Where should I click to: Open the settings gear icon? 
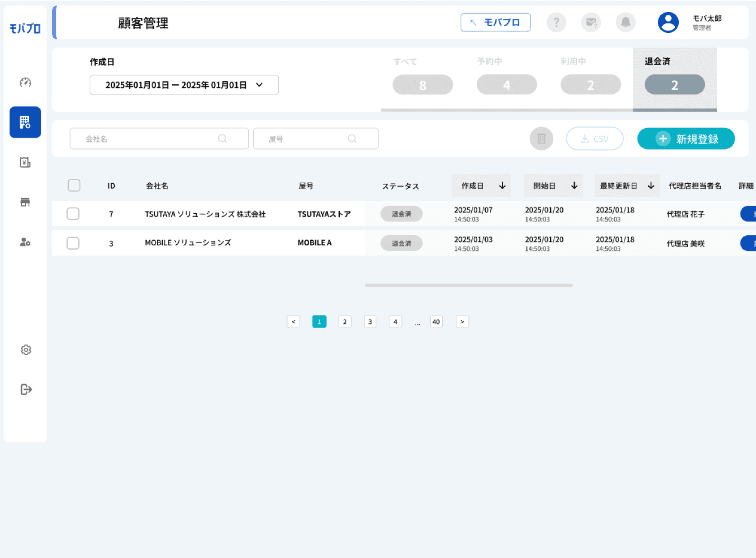pyautogui.click(x=26, y=350)
